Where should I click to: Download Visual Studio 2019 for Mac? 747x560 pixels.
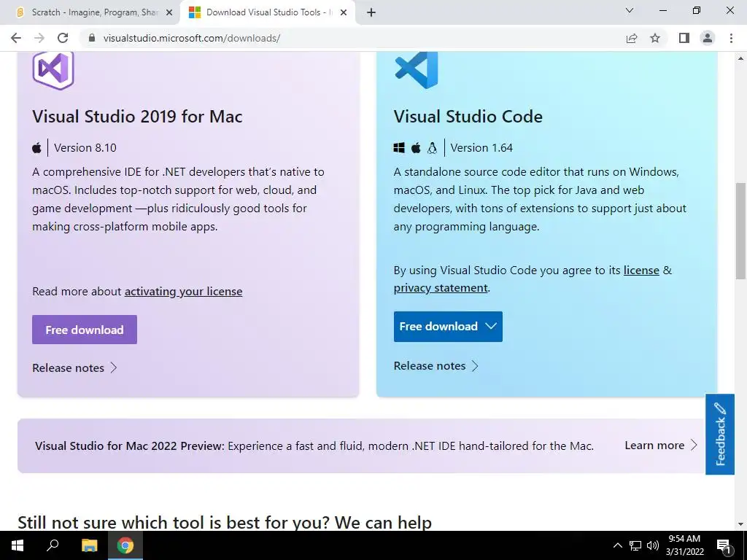(85, 330)
